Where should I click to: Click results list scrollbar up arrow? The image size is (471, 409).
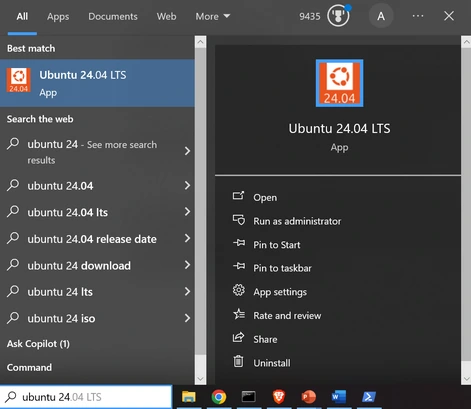(200, 42)
